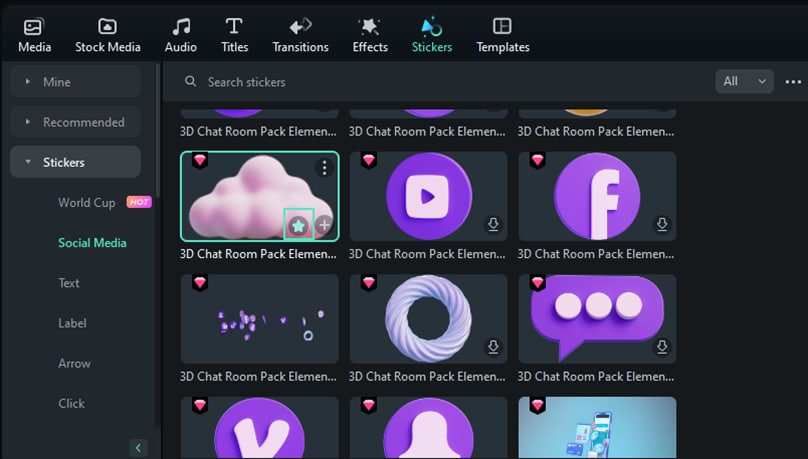This screenshot has height=459, width=808.
Task: Select the blue phone scene sticker
Action: (x=597, y=428)
